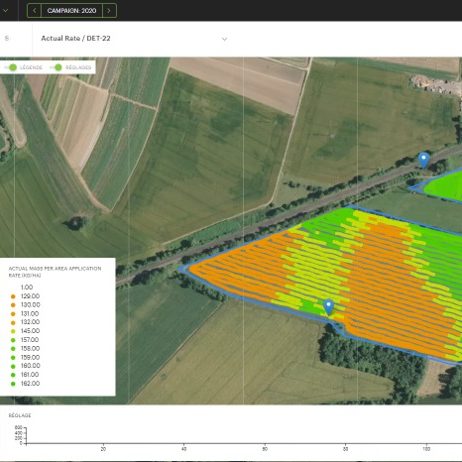Click legend value 131.00
Viewport: 462px width, 462px height.
point(30,314)
